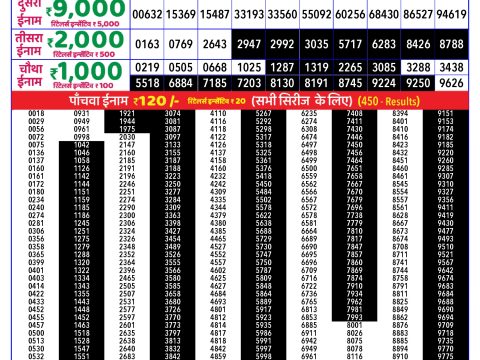Image resolution: width=480 pixels, height=360 pixels.
Task: Click fourth prize number 2265
Action: point(350,68)
